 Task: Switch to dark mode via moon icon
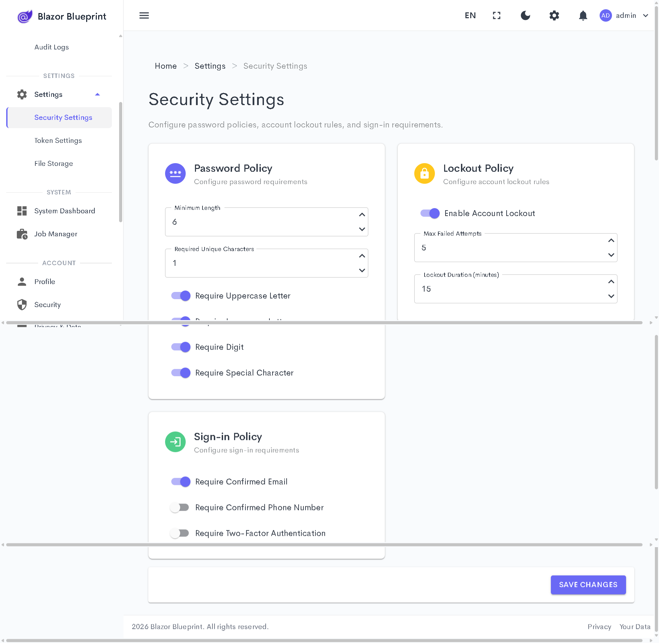525,15
